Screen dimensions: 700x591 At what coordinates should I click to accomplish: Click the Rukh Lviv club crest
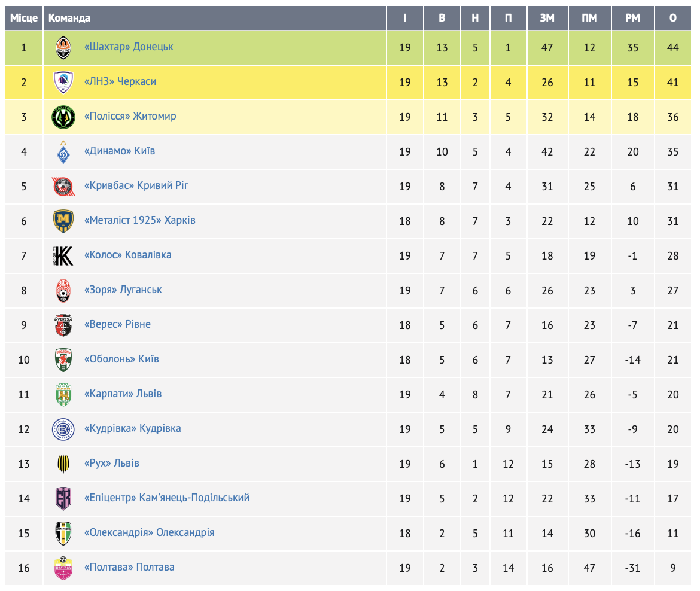pos(63,464)
